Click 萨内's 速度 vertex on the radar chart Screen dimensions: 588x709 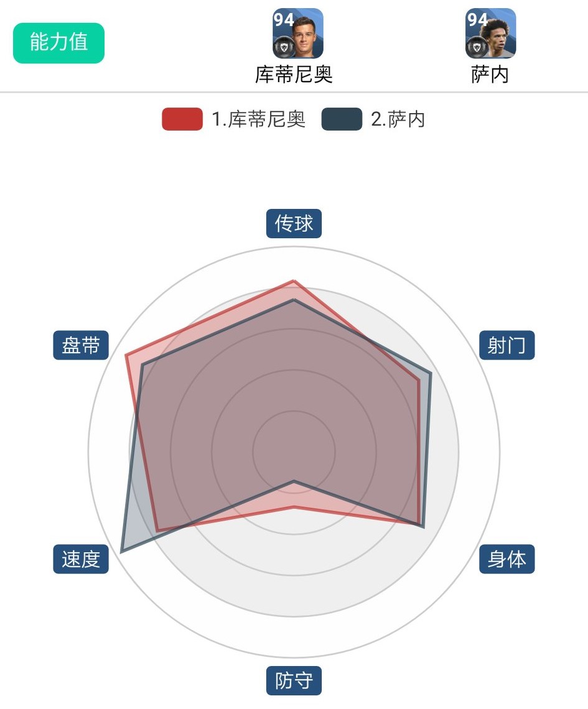point(122,551)
